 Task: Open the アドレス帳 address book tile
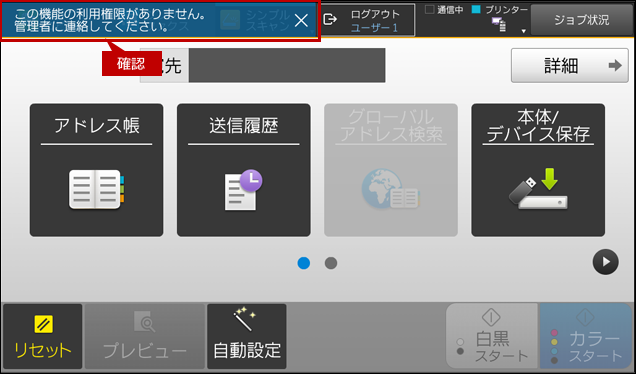97,170
